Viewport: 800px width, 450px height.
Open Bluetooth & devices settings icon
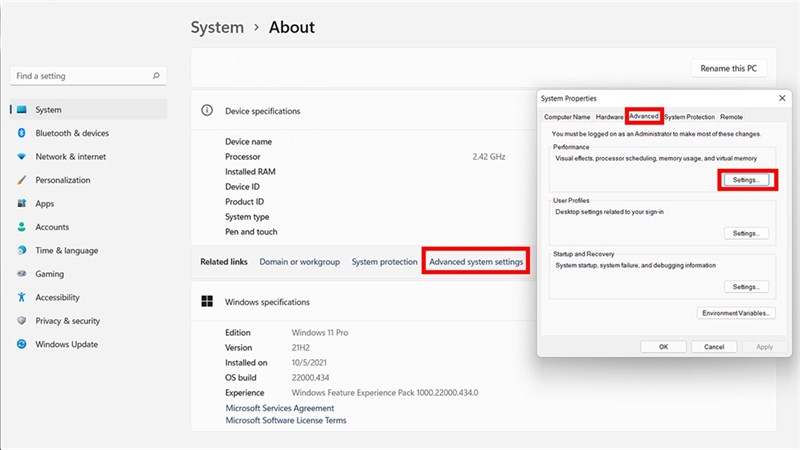[21, 133]
